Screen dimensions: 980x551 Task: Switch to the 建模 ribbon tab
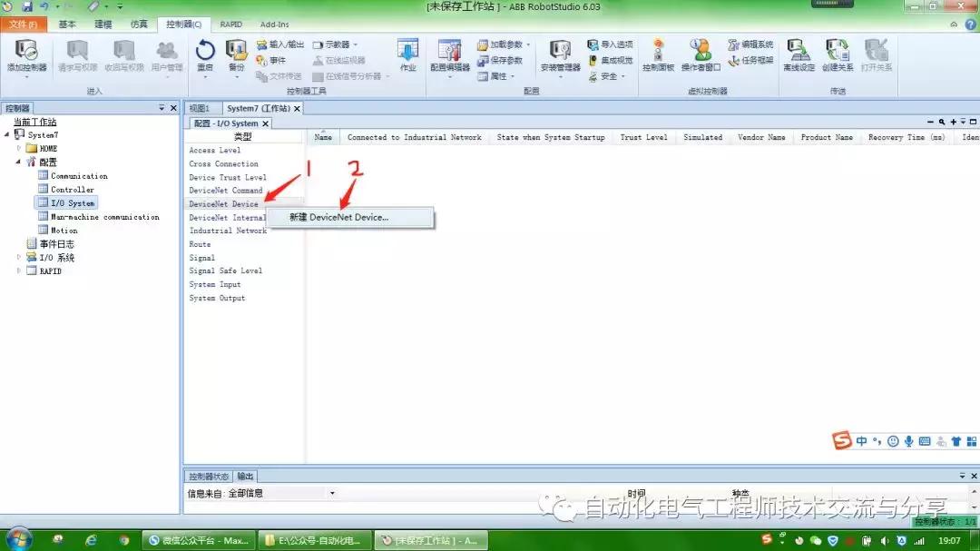click(103, 25)
